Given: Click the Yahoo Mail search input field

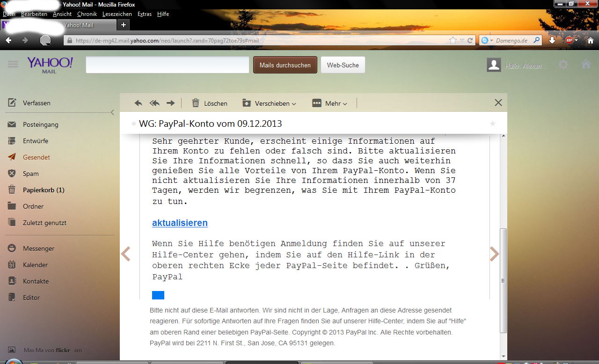Looking at the screenshot, I should pos(168,65).
